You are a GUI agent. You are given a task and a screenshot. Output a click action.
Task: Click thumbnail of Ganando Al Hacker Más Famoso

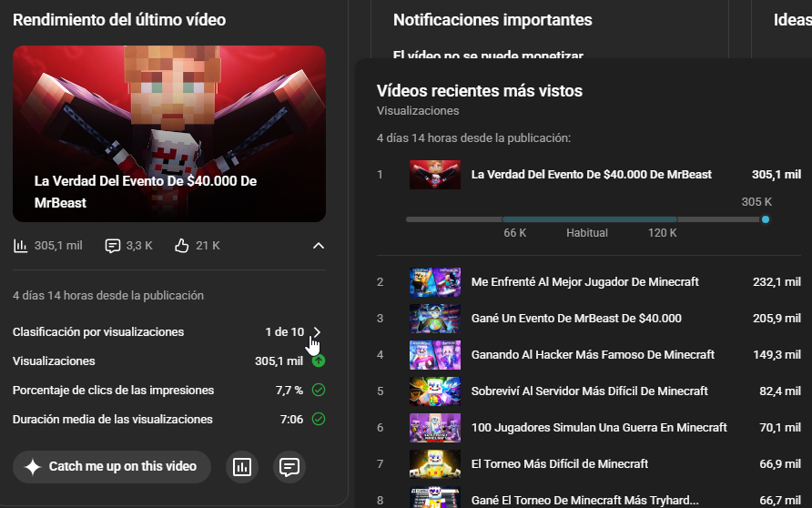(435, 355)
